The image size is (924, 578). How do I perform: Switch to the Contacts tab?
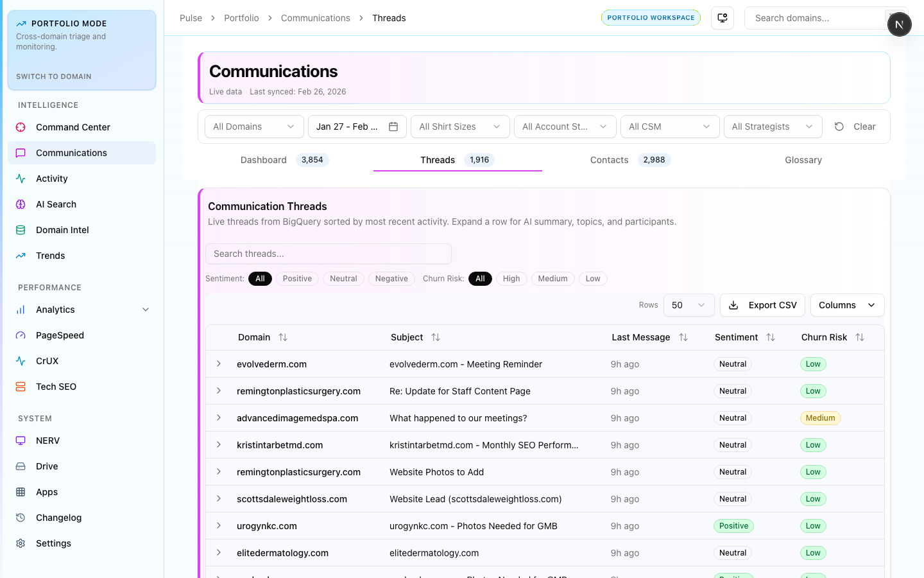coord(610,160)
